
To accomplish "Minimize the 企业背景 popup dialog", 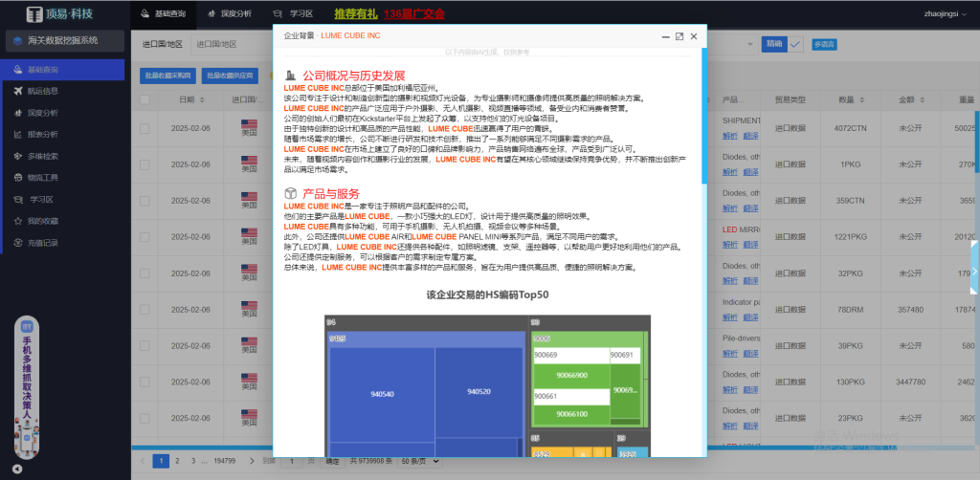I will 665,36.
